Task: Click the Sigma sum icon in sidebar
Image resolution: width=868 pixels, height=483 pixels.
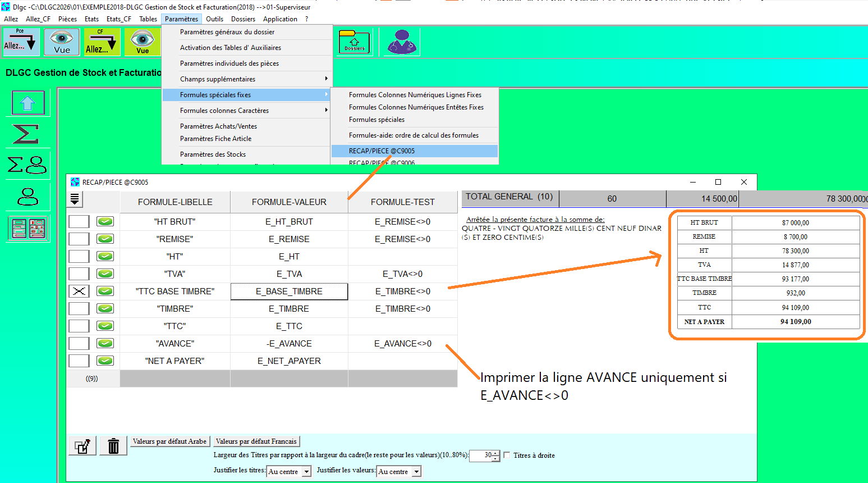Action: click(26, 134)
